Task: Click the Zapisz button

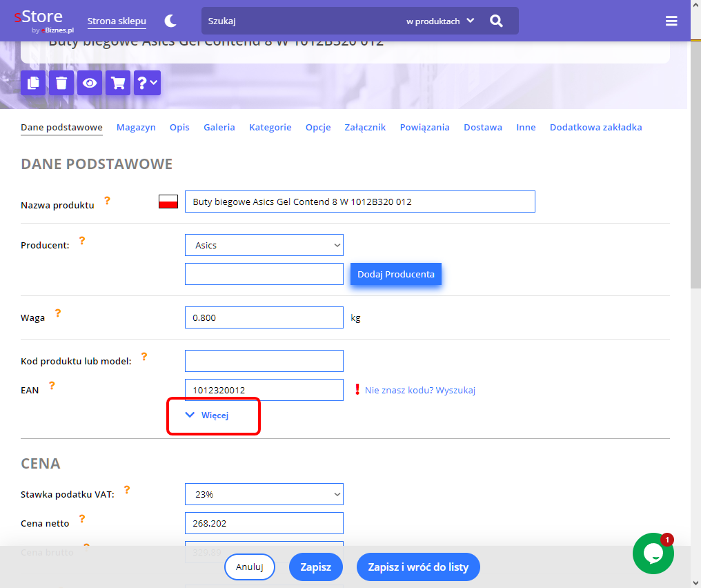Action: pos(315,567)
